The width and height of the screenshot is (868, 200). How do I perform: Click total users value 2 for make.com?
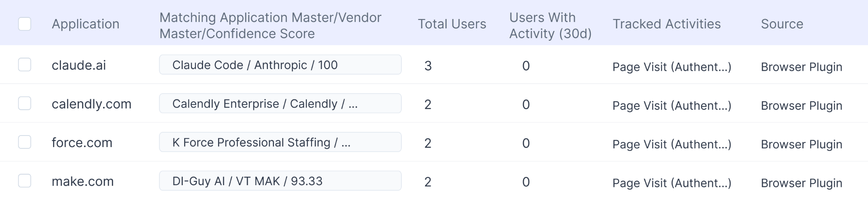click(428, 182)
